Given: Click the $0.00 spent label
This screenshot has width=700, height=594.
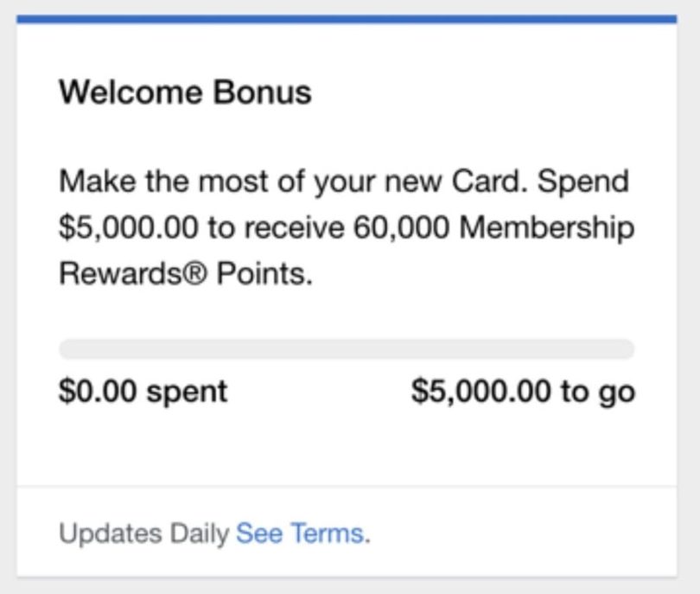Looking at the screenshot, I should [x=143, y=391].
